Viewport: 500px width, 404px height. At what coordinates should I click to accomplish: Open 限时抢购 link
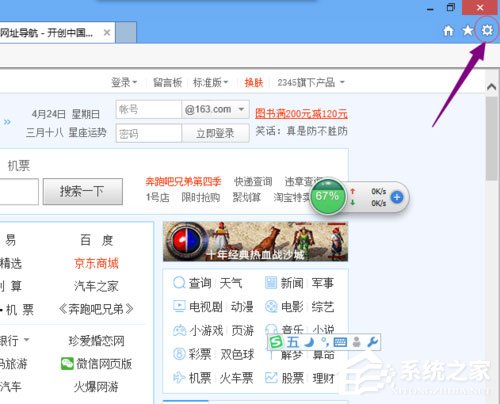click(x=201, y=197)
